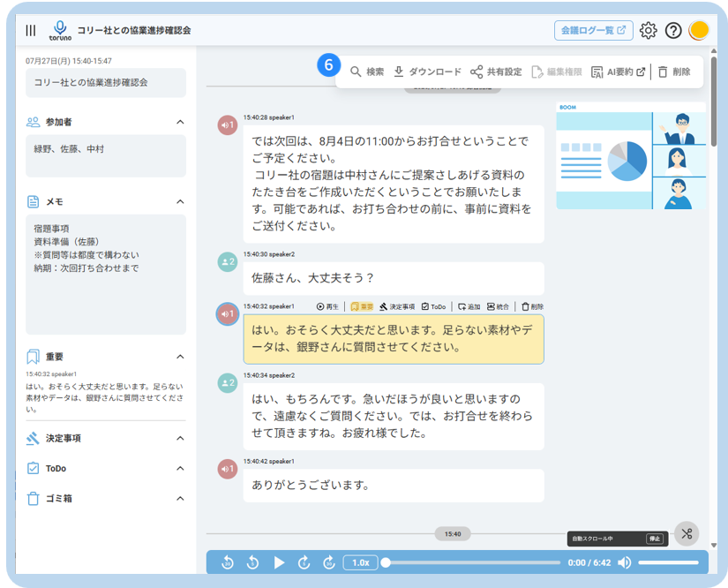Click speaker1 avatar at 15:40:32
This screenshot has height=588, width=728.
point(228,314)
